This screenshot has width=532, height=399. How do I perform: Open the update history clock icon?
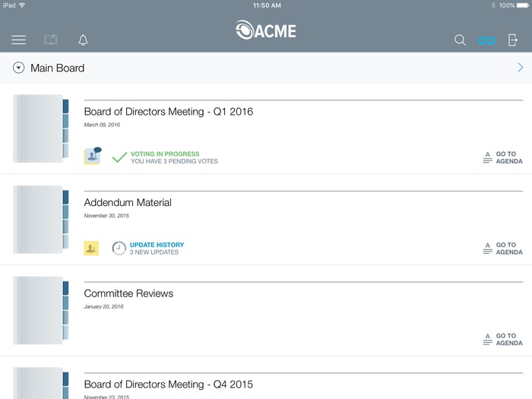119,249
